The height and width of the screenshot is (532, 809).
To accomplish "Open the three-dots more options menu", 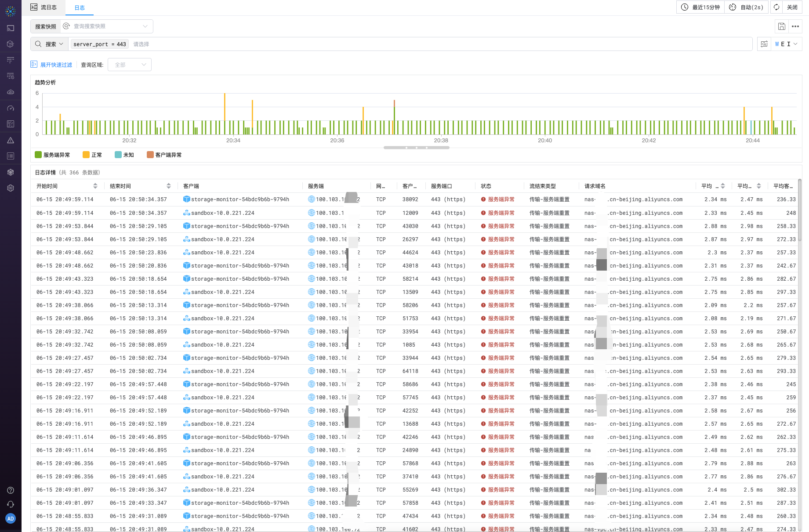I will point(795,26).
